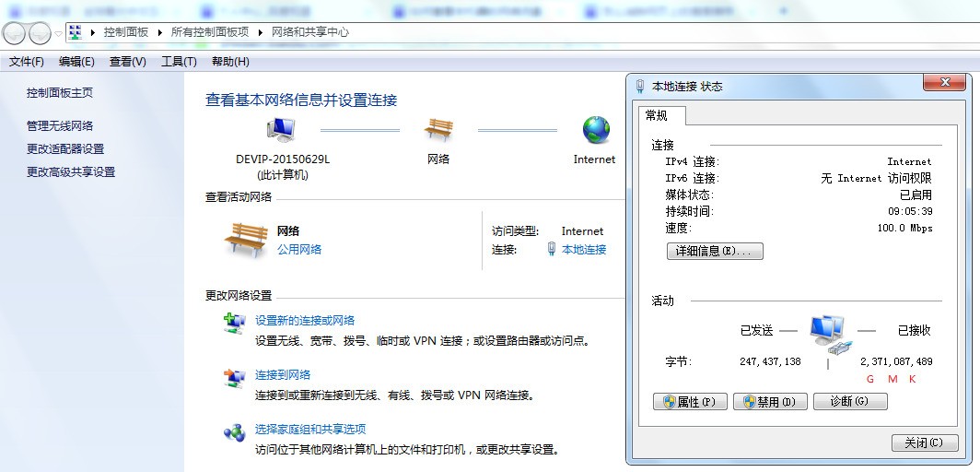
Task: Expand arrow after 控制面板 in address bar
Action: (160, 32)
